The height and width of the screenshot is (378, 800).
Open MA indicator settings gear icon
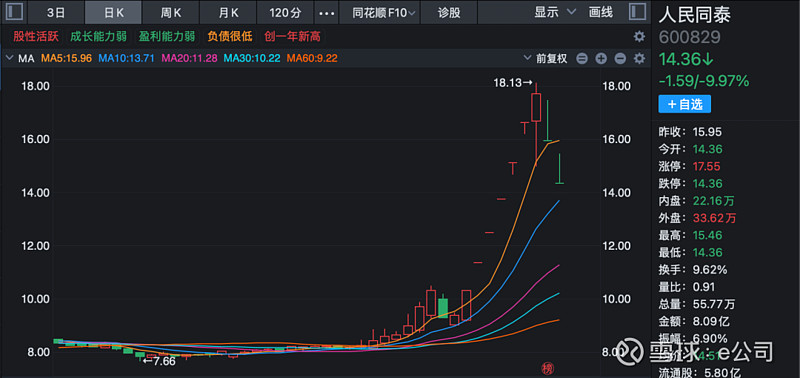639,59
